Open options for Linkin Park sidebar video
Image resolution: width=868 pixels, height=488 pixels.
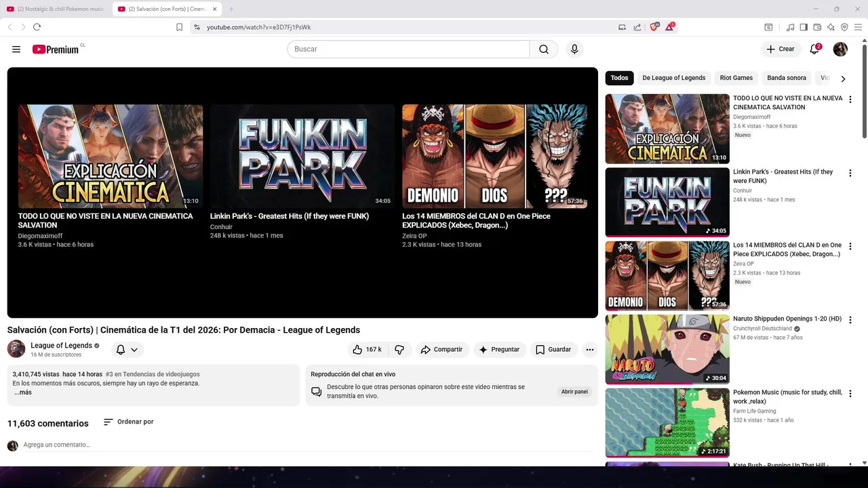[850, 174]
